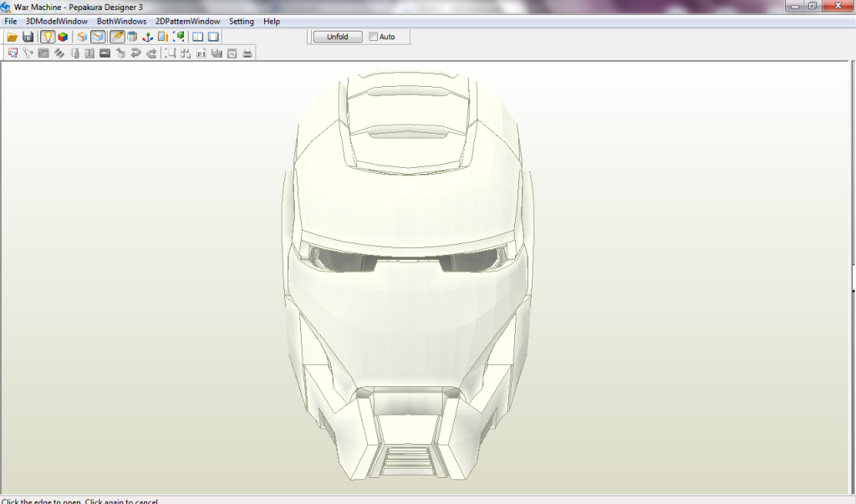856x504 pixels.
Task: Fit view with the green cube icon
Action: coord(179,37)
